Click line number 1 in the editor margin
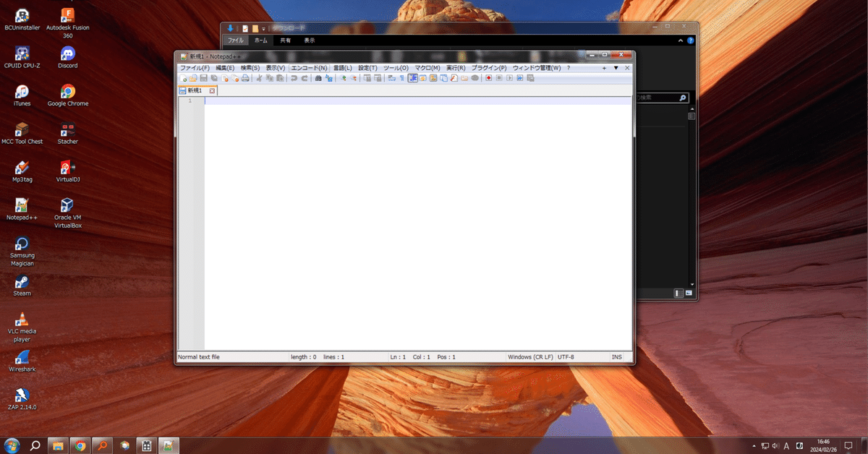 189,101
